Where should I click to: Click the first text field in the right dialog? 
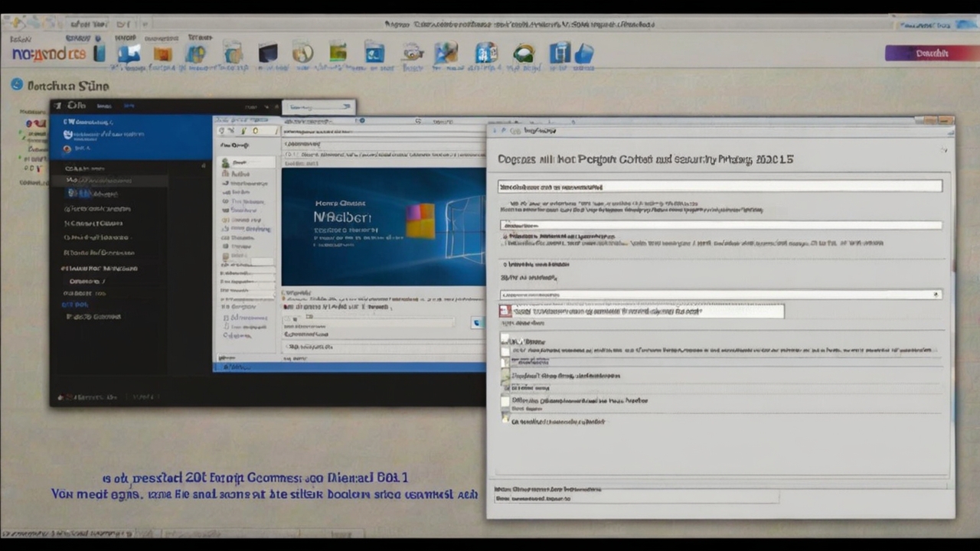720,186
